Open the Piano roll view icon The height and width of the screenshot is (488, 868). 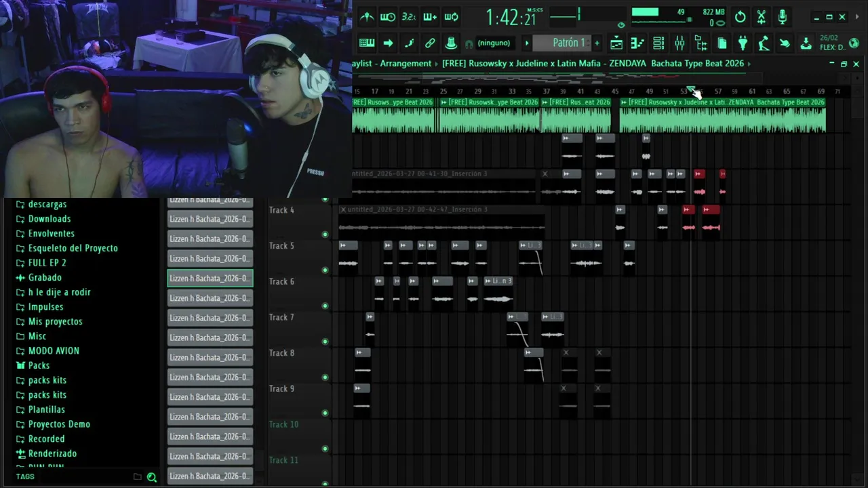tap(637, 43)
